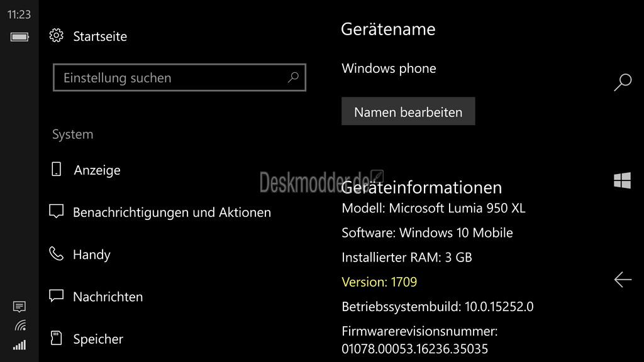Open the Anzeige settings page
This screenshot has width=644, height=362.
97,170
